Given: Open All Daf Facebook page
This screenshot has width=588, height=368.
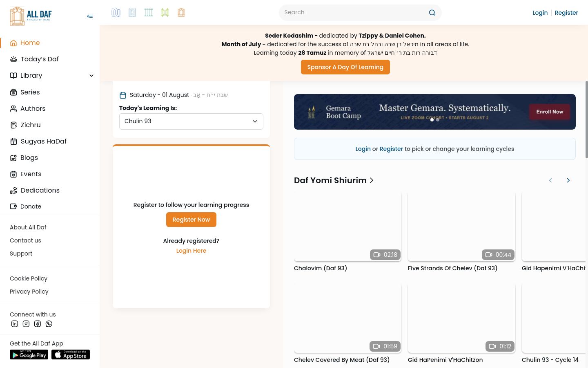Looking at the screenshot, I should pyautogui.click(x=38, y=324).
